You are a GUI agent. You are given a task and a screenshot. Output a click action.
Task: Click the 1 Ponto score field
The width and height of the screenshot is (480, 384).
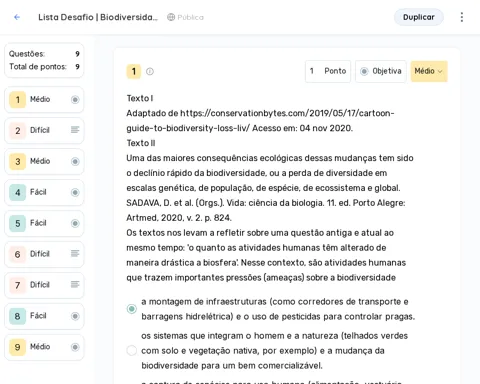click(x=328, y=71)
